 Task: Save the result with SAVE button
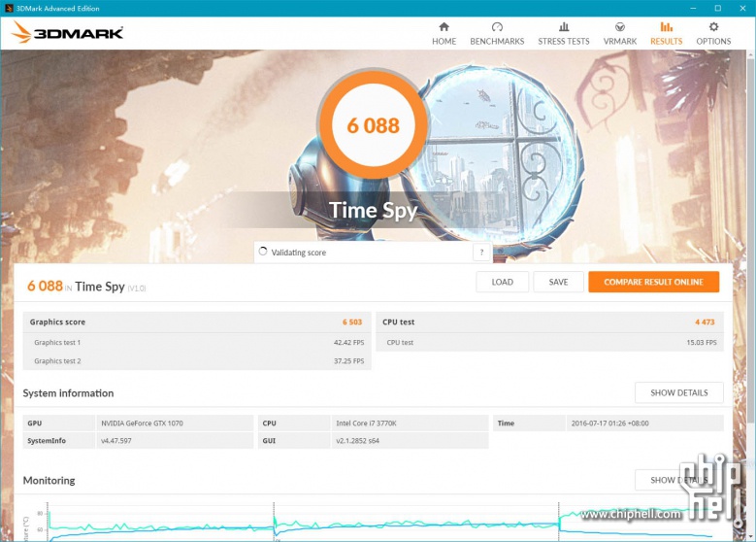click(x=558, y=282)
